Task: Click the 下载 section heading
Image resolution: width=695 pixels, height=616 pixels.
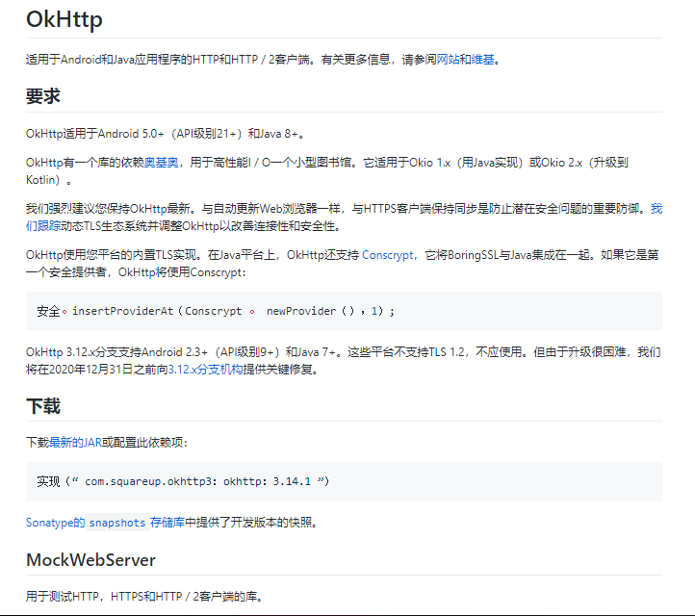Action: pyautogui.click(x=43, y=406)
